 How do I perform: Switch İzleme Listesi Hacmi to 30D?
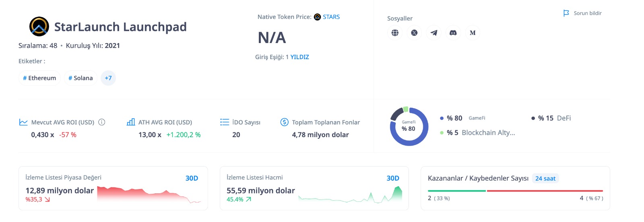pyautogui.click(x=393, y=178)
